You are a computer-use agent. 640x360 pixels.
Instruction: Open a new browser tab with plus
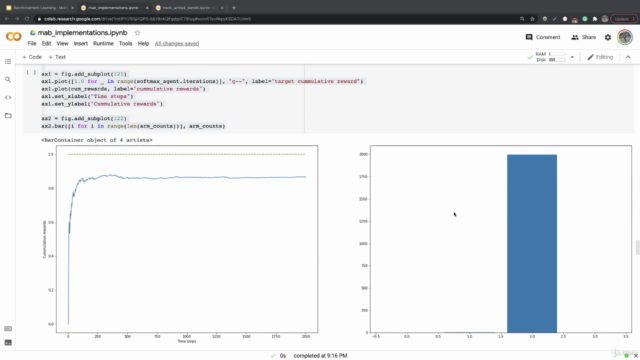point(234,8)
